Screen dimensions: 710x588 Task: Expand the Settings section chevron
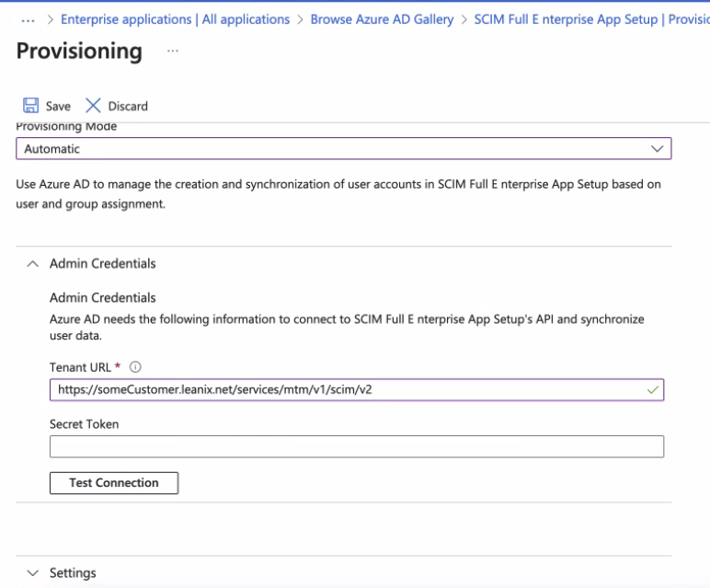tap(33, 573)
